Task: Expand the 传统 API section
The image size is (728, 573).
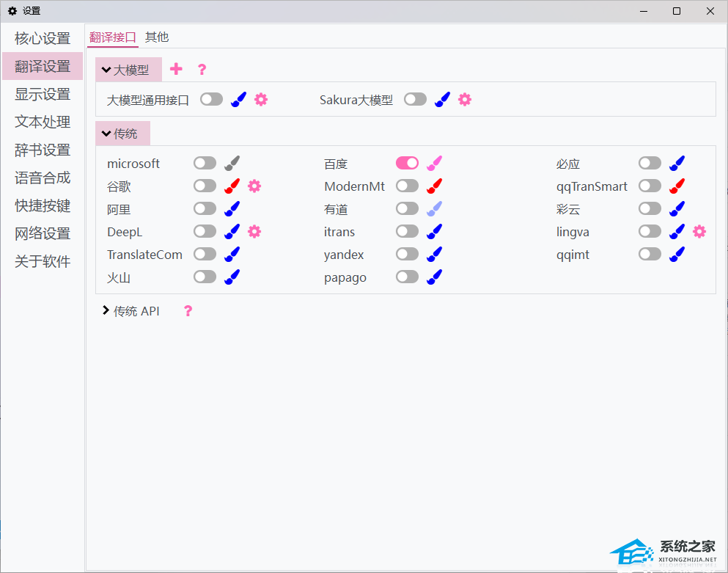Action: (130, 311)
